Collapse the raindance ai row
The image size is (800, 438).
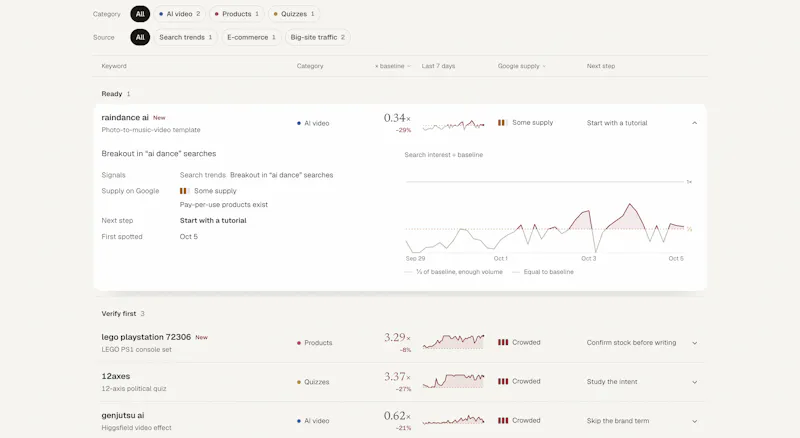pos(694,123)
